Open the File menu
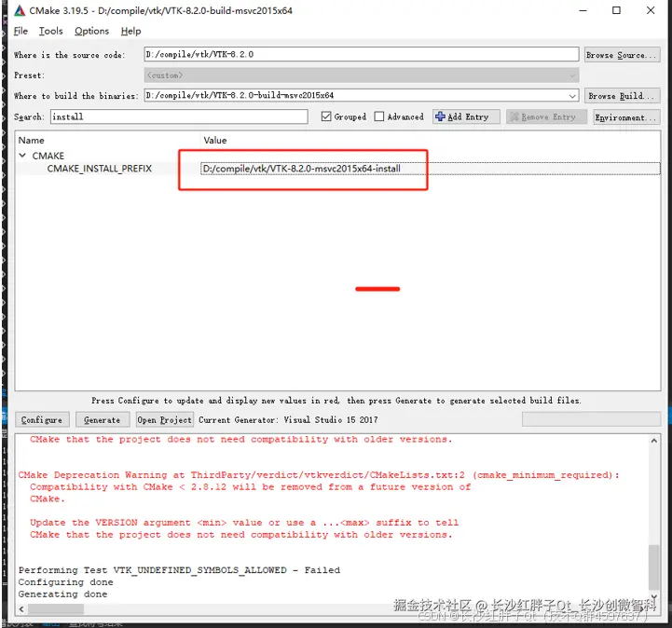 [x=21, y=31]
